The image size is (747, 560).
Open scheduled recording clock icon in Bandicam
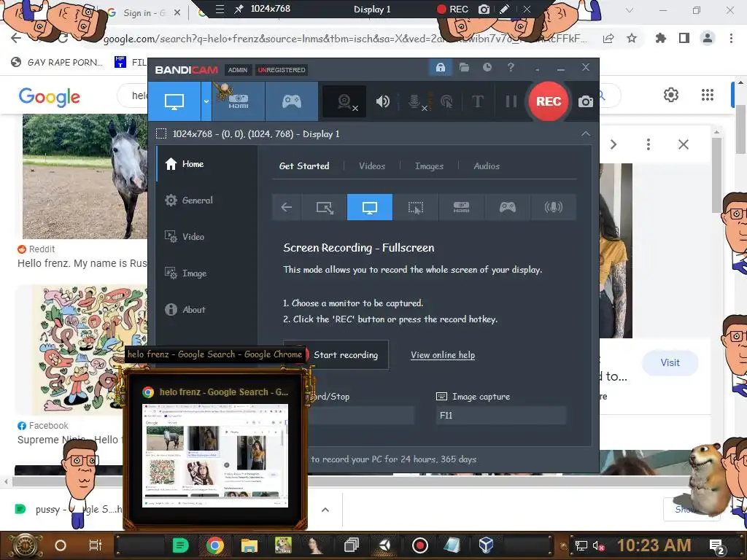coord(487,68)
